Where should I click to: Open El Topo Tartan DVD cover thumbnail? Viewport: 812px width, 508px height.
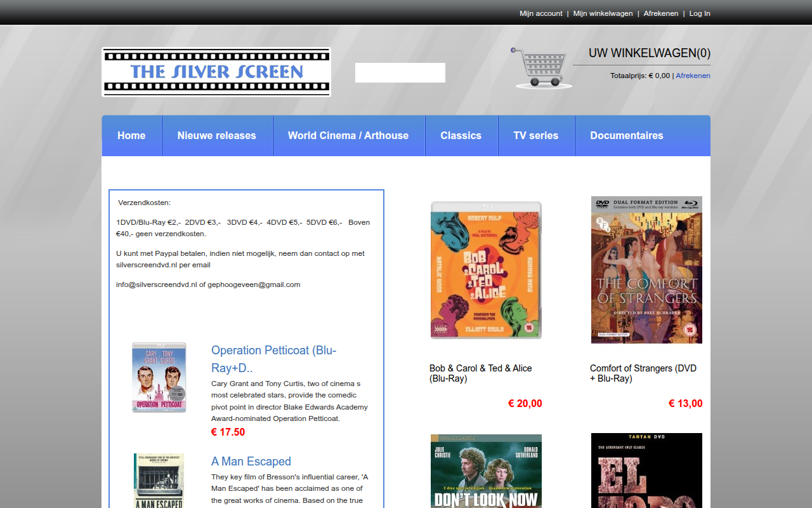coord(646,471)
